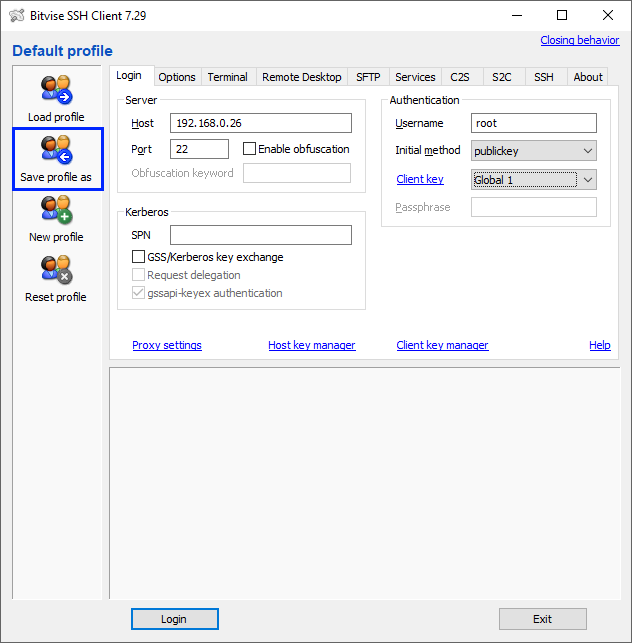Focus the Port field
632x643 pixels.
199,149
